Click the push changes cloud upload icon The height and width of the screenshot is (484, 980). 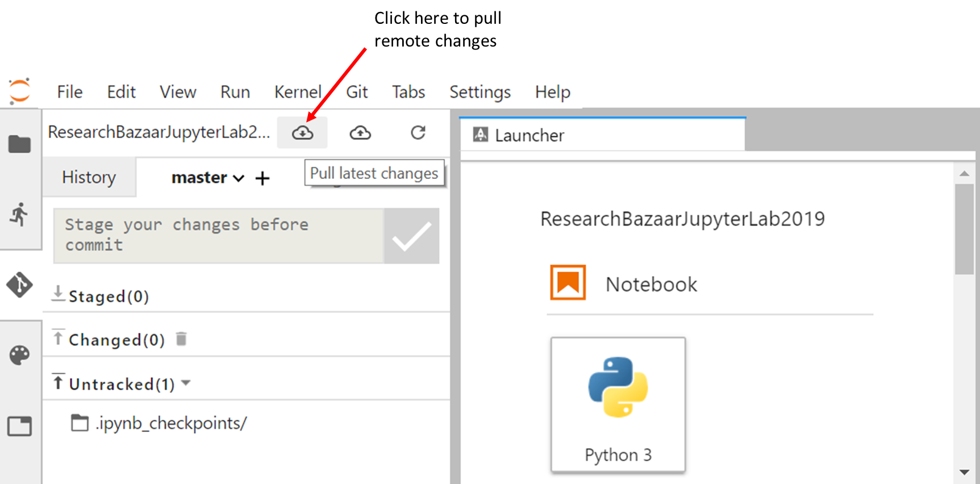(360, 133)
